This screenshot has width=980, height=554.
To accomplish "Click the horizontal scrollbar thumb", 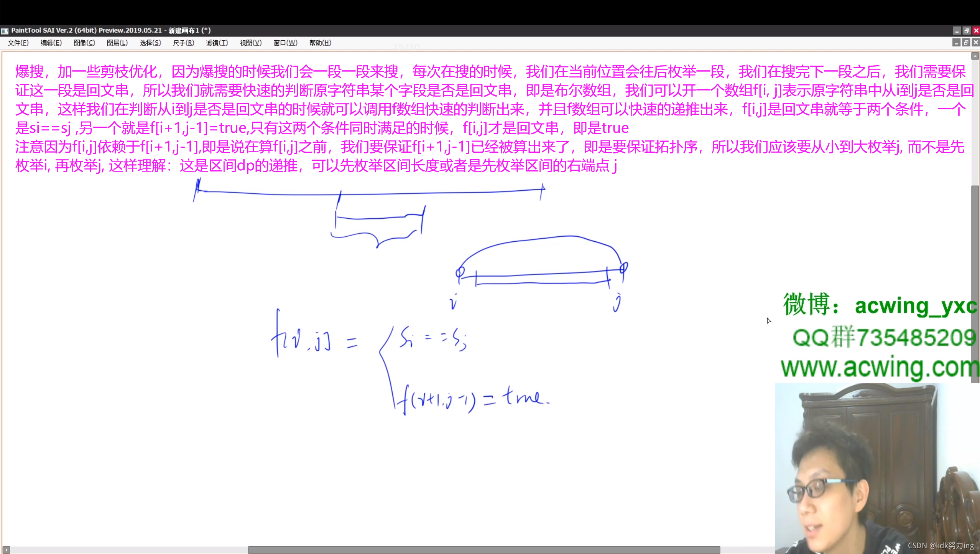I will (484, 549).
